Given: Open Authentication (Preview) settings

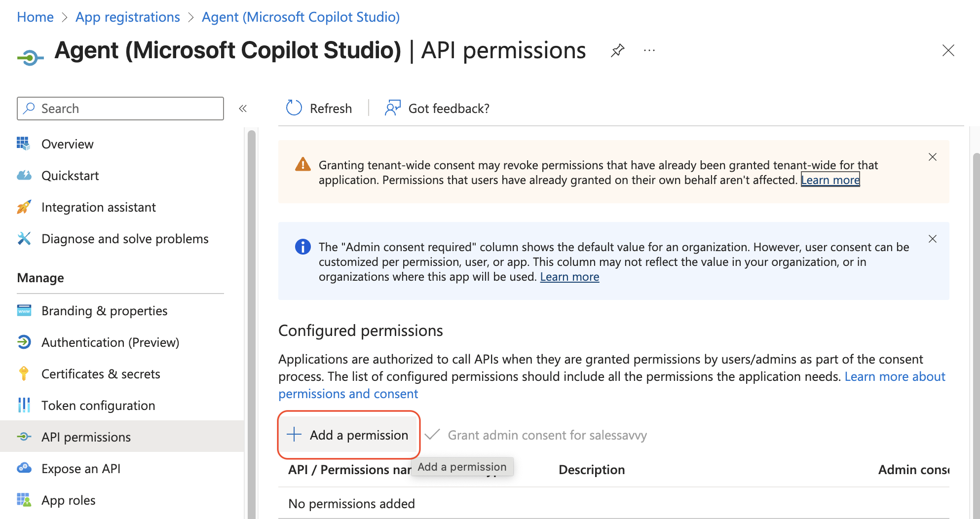Looking at the screenshot, I should point(110,342).
